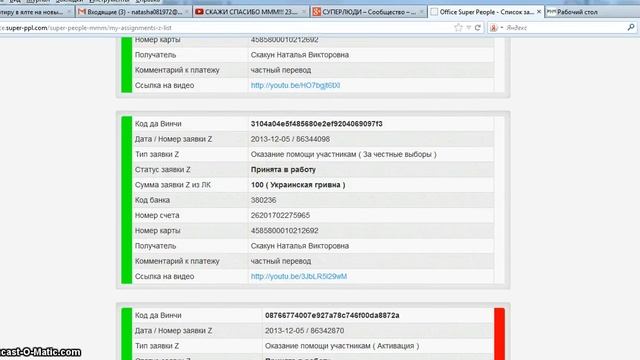
Task: Click the date 2013-12-05 / 86342870
Action: pos(304,331)
